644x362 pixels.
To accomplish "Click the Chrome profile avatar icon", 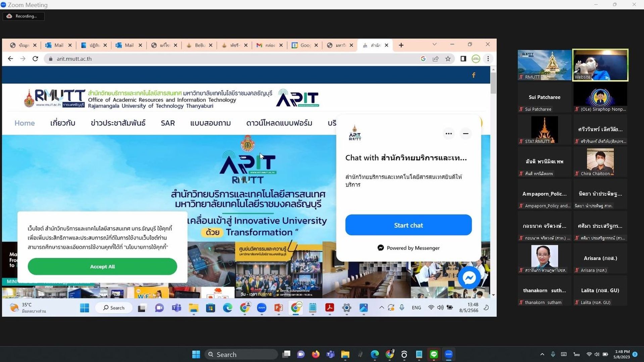I will pos(476,59).
